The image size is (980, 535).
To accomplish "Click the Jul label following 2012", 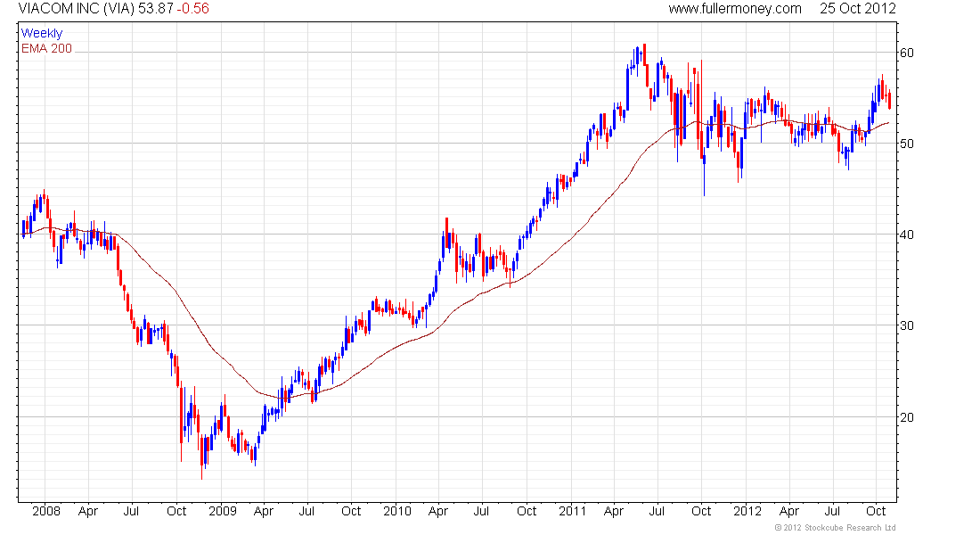I will (832, 511).
